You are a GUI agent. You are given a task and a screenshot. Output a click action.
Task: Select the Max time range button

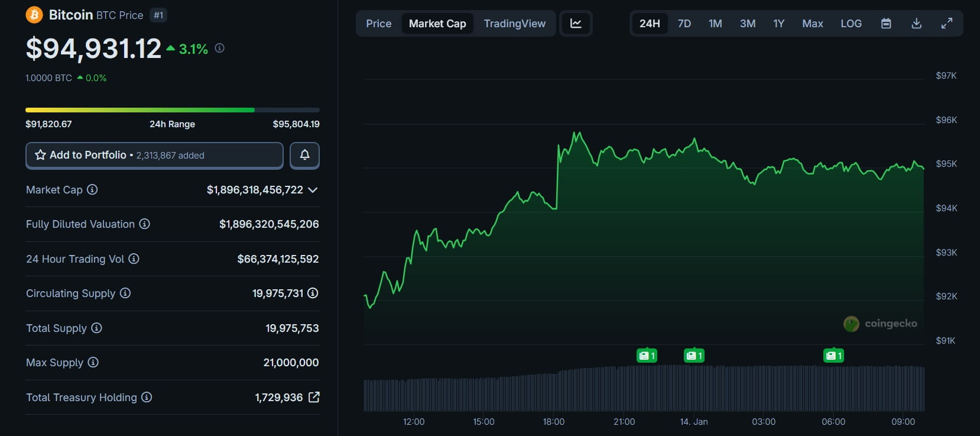(812, 24)
